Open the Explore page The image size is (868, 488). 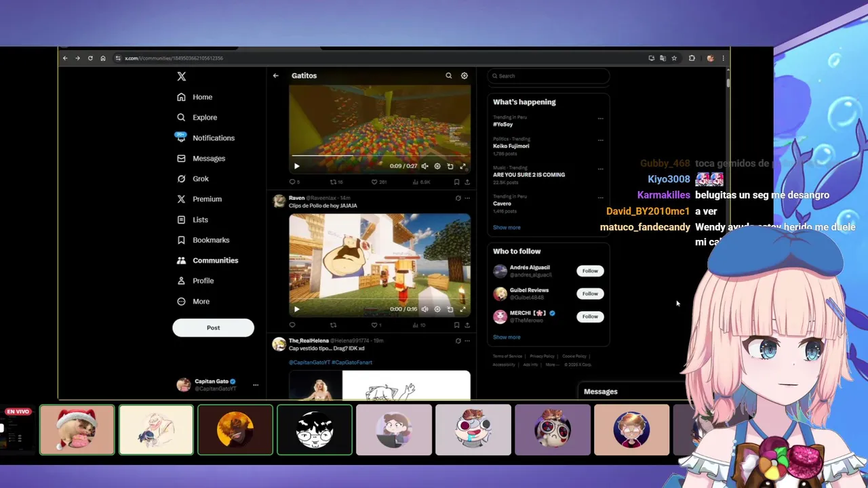coord(197,117)
